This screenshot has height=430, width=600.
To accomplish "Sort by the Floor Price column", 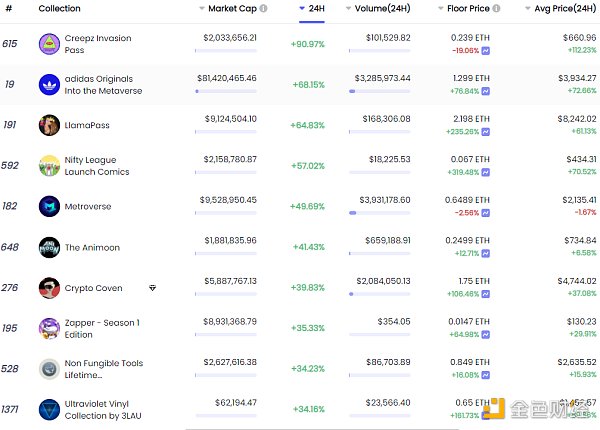I will point(467,9).
